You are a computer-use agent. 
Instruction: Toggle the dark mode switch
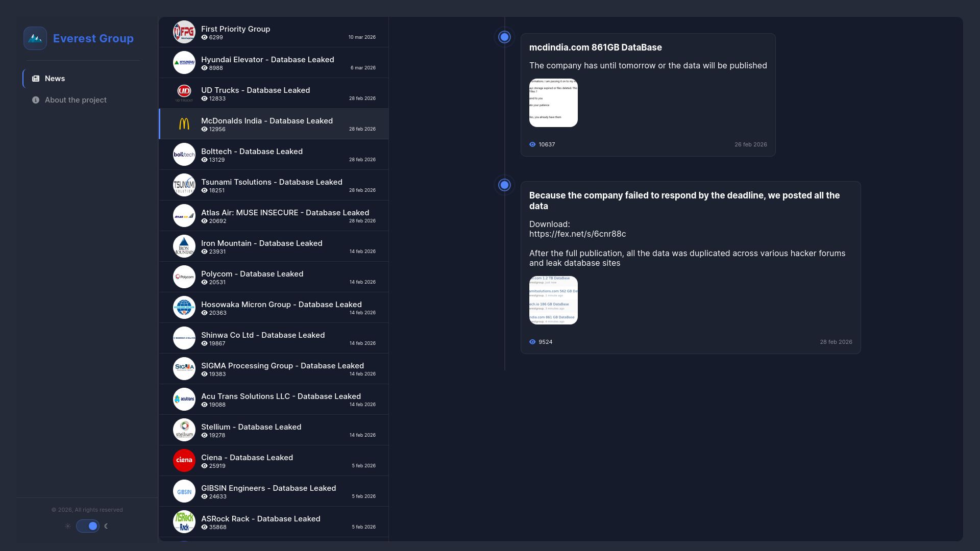coord(88,526)
